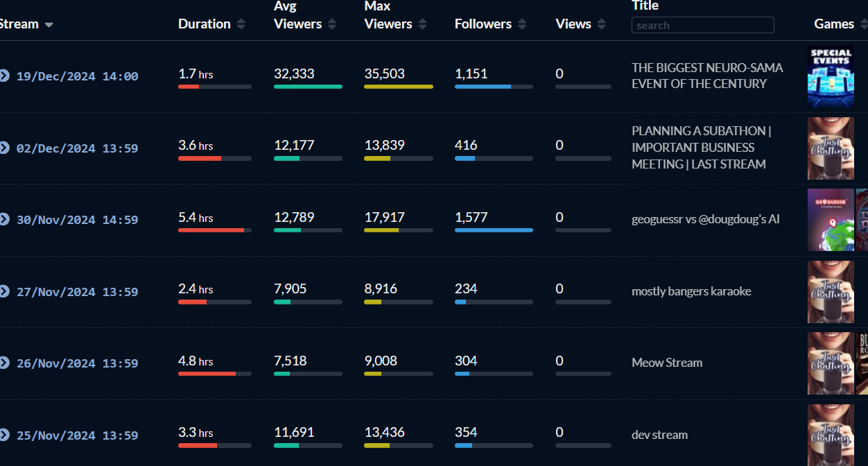
Task: Sort by Avg Viewers sort icon
Action: coord(332,24)
